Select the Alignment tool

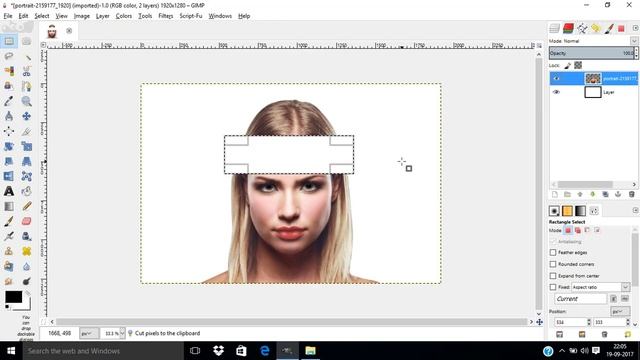9,131
